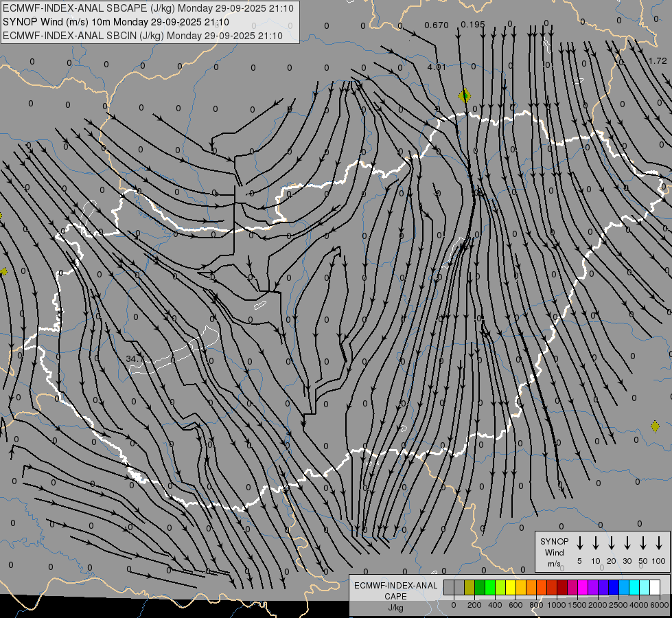
Task: Click the wind arrow above the 5 m/s label
Action: (x=579, y=543)
